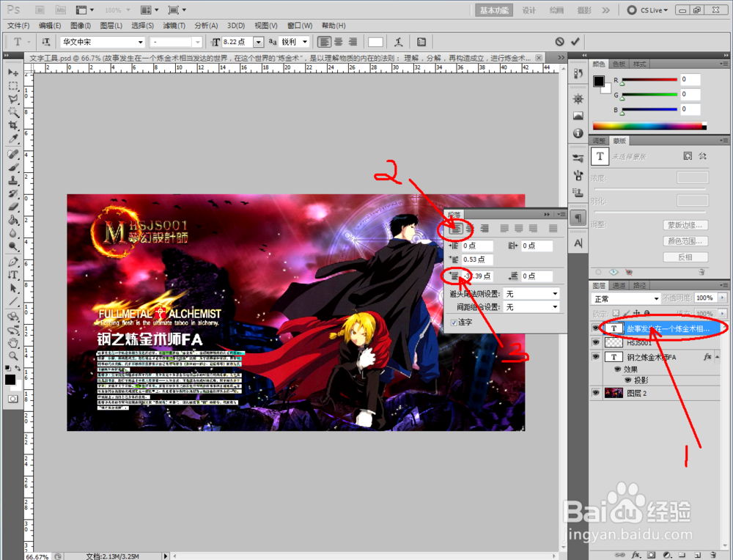Select the Rectangular Marquee tool
The width and height of the screenshot is (733, 560).
click(13, 86)
